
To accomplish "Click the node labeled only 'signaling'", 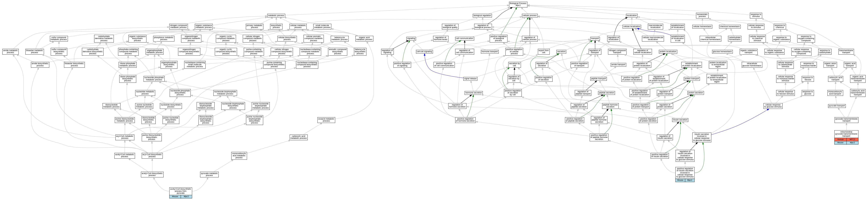I will click(x=411, y=38).
